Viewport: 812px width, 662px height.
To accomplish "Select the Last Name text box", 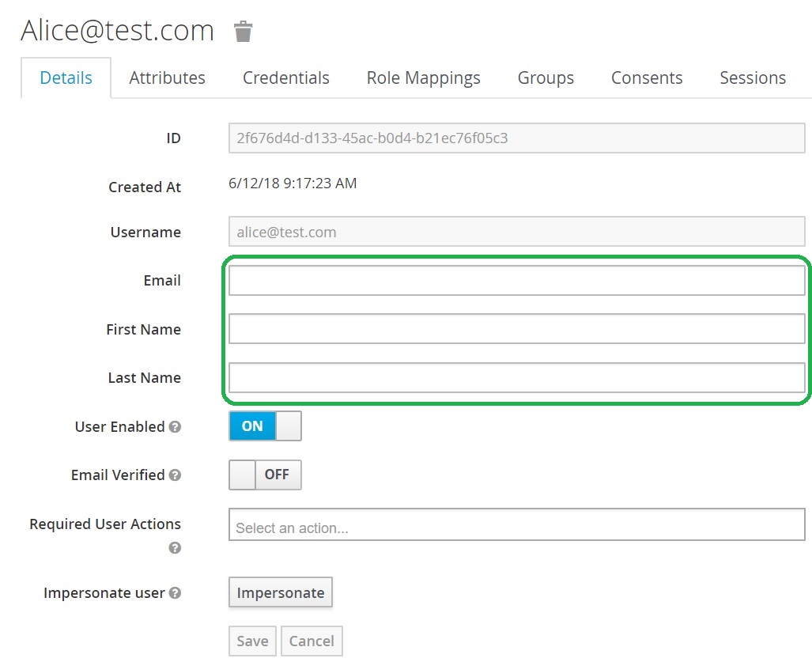I will [516, 378].
